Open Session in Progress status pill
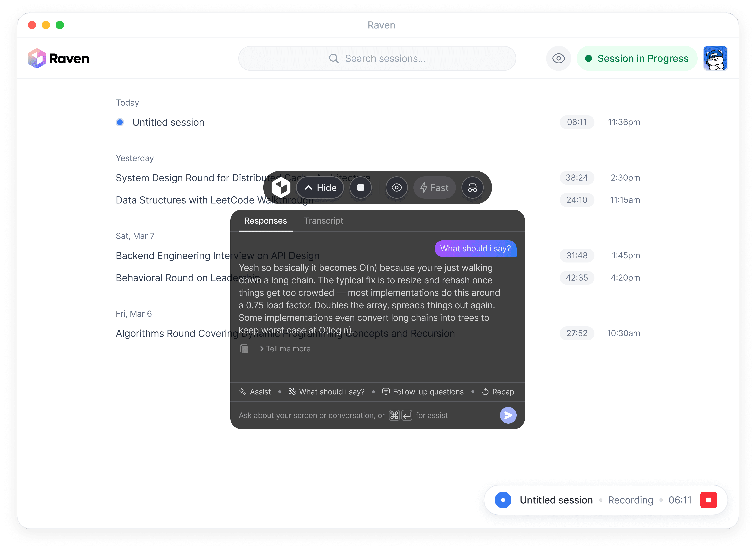Image resolution: width=756 pixels, height=550 pixels. tap(637, 59)
